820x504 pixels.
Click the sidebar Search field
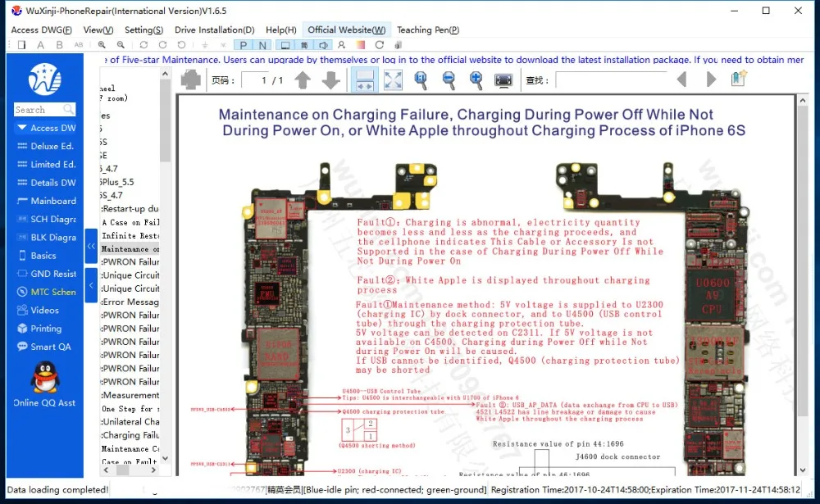pyautogui.click(x=44, y=109)
